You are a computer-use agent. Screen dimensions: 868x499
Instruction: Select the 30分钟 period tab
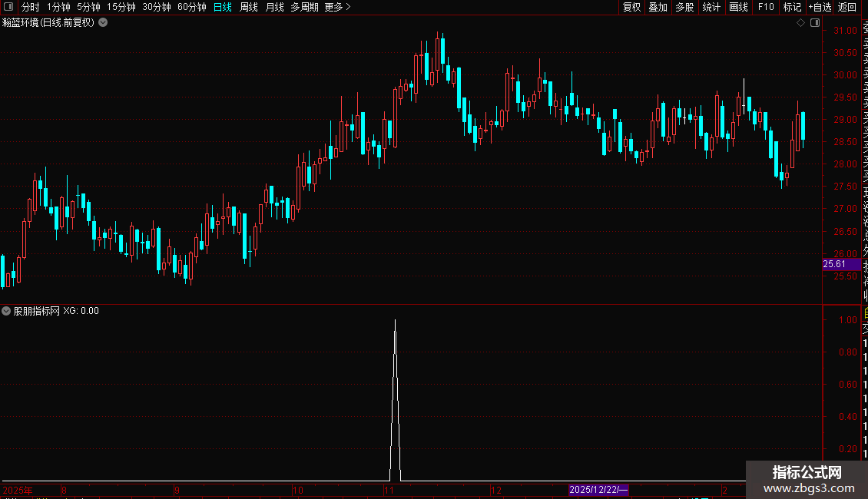pos(156,7)
